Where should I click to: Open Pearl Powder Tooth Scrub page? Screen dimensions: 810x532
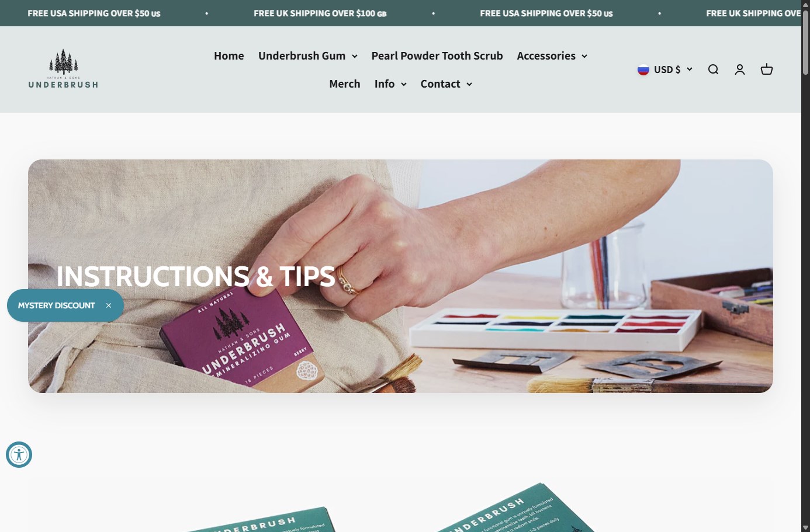click(437, 56)
